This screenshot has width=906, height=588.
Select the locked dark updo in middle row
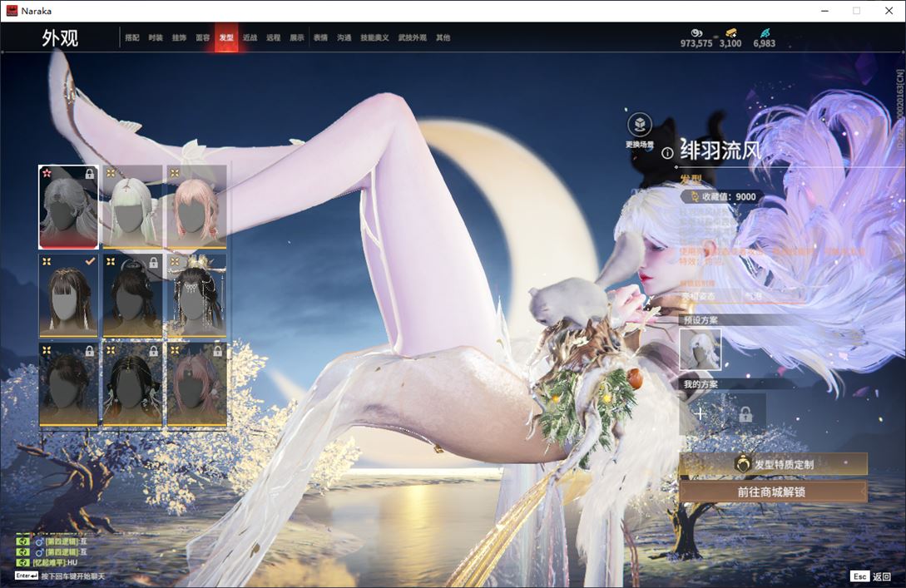coord(132,296)
